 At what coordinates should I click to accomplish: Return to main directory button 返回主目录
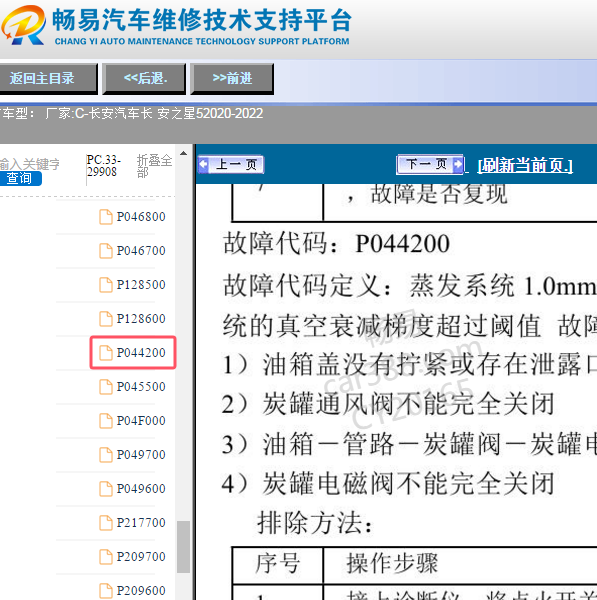[x=47, y=78]
